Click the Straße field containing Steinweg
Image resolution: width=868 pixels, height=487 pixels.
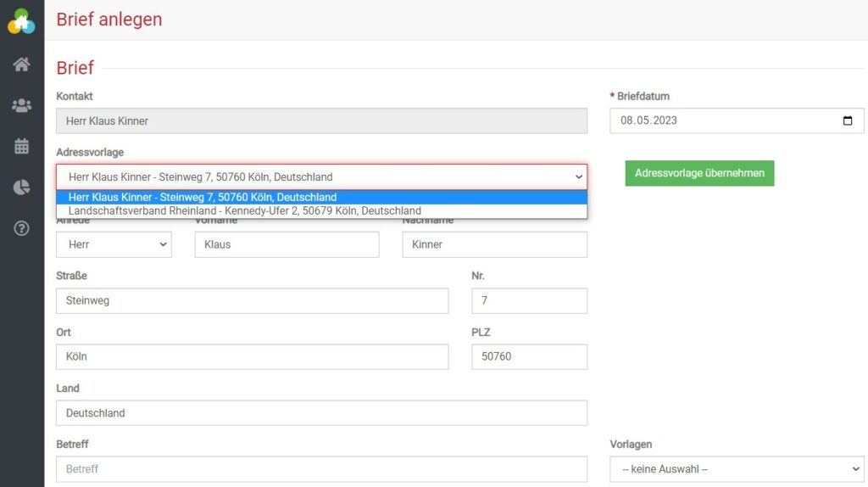[x=252, y=300]
